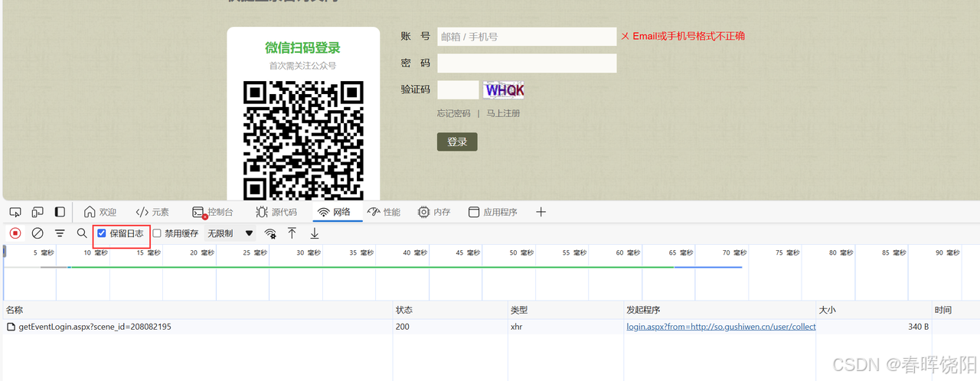This screenshot has height=381, width=980.
Task: Open the 无限制 throttling dropdown
Action: pos(230,233)
